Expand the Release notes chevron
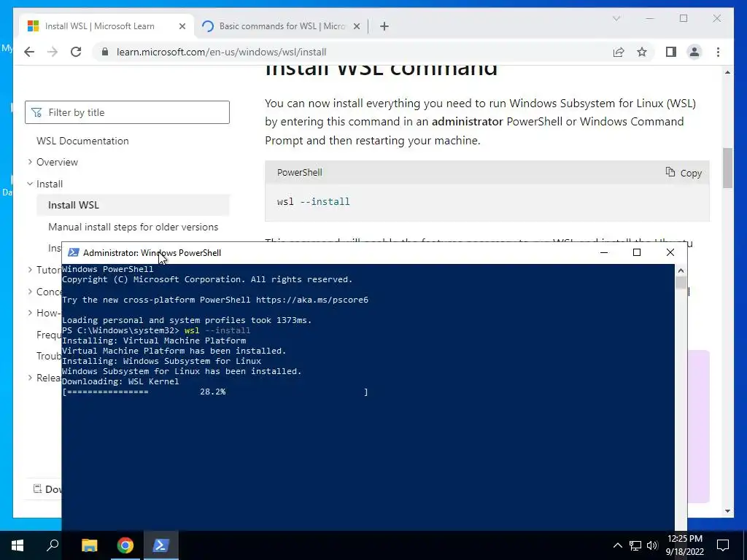747x560 pixels. pyautogui.click(x=30, y=378)
